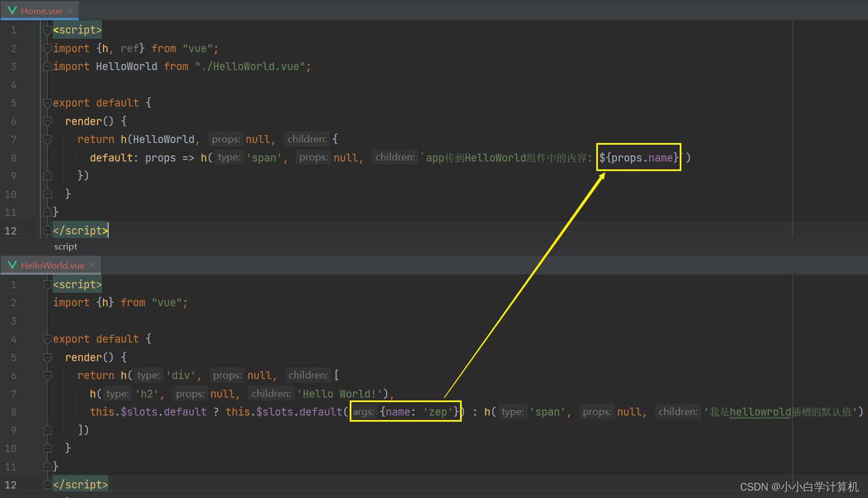Click the render() method name in Home.vue
The height and width of the screenshot is (498, 868).
pyautogui.click(x=83, y=121)
